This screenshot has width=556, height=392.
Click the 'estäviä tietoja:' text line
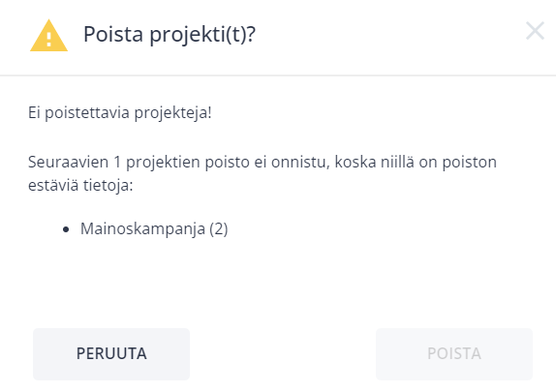pyautogui.click(x=80, y=186)
